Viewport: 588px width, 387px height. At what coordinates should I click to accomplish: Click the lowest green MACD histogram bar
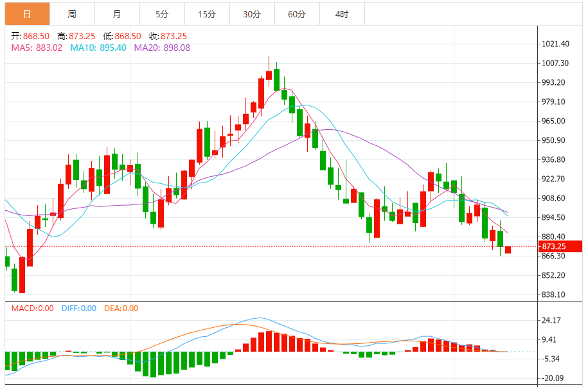[153, 364]
